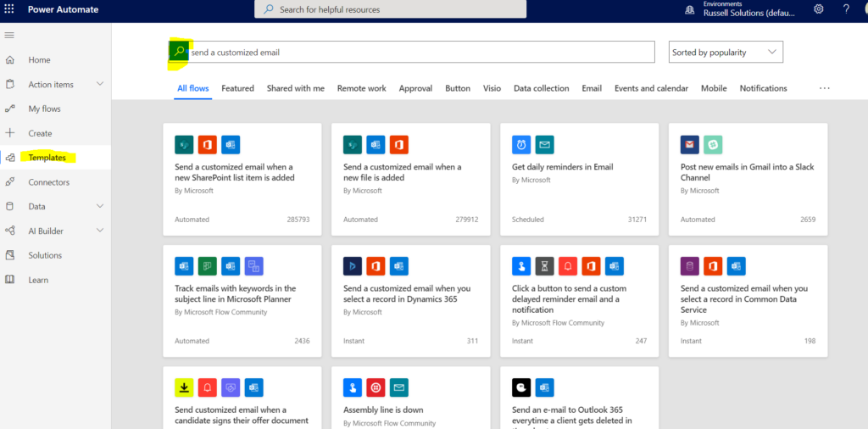Open the Sorted by popularity dropdown
868x429 pixels.
(726, 52)
